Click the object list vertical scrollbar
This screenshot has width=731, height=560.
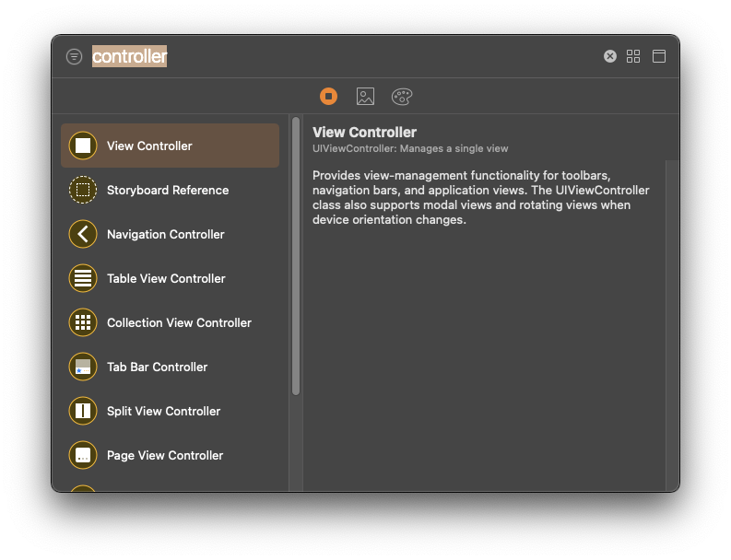click(x=296, y=256)
